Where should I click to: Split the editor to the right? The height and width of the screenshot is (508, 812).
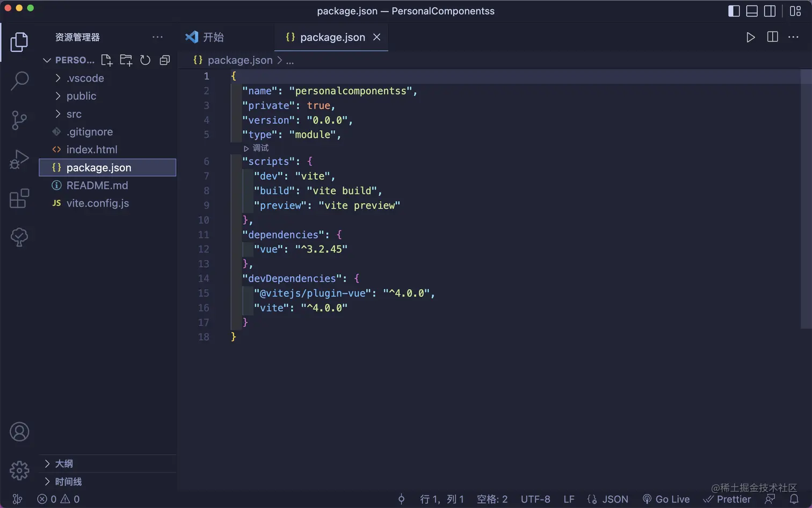(772, 37)
